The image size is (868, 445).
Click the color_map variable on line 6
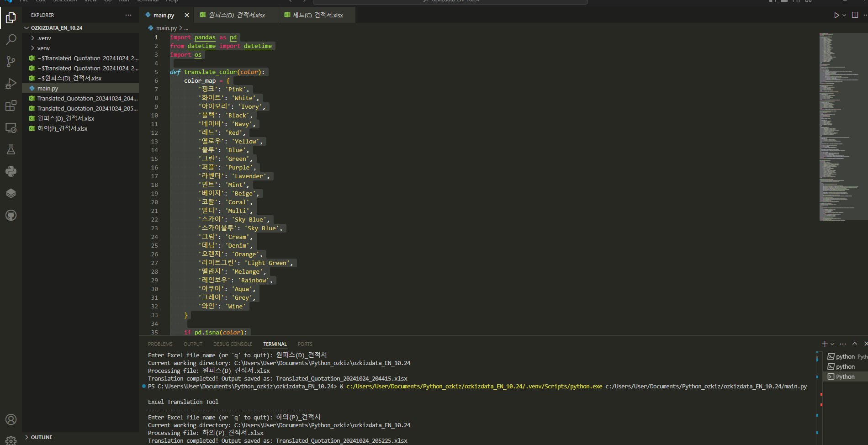click(200, 81)
